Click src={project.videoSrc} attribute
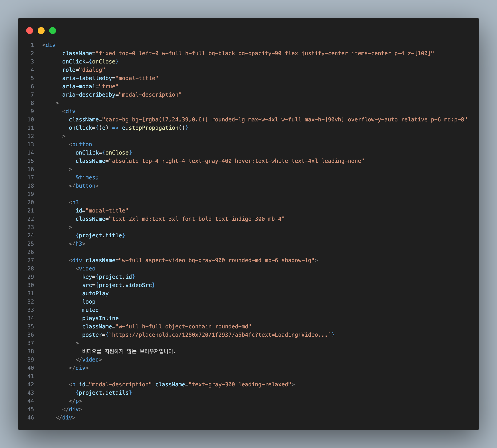Screen dimensions: 497x448 (119, 285)
